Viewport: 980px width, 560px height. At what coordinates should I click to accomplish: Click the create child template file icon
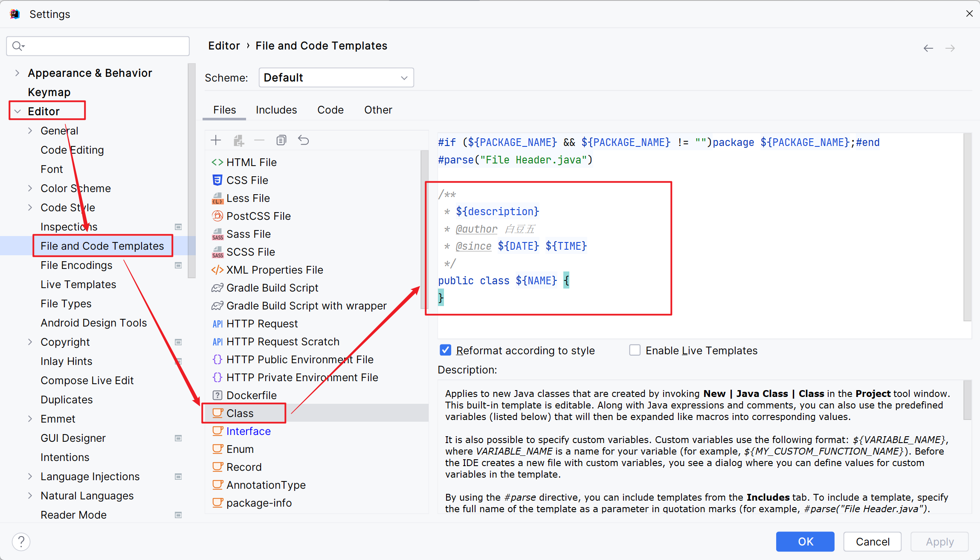click(x=238, y=140)
